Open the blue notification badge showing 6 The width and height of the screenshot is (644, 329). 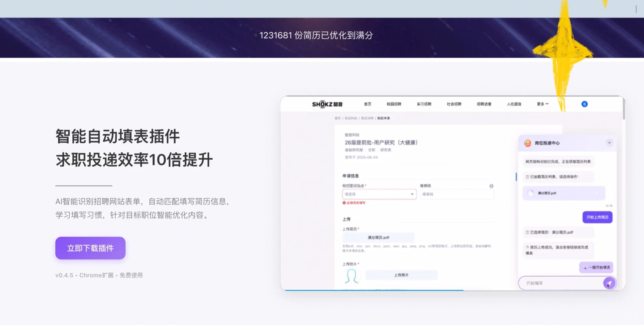[584, 104]
